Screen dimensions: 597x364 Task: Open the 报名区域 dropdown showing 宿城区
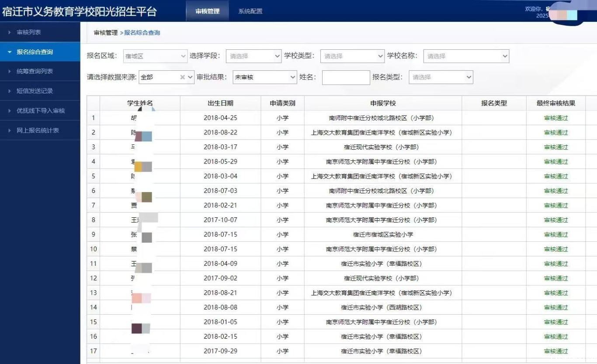[155, 56]
